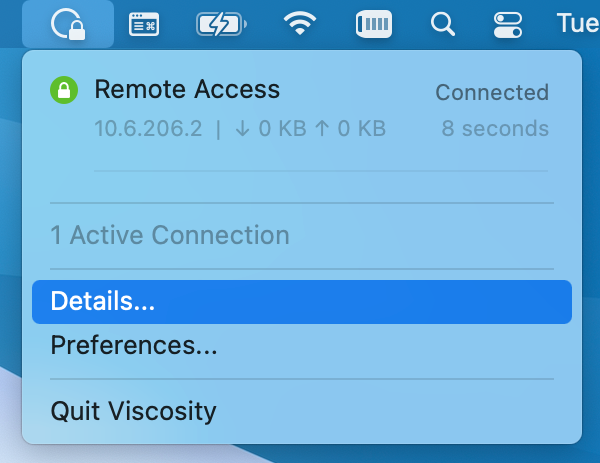Click the memory bars menu bar icon
The width and height of the screenshot is (600, 463).
373,23
